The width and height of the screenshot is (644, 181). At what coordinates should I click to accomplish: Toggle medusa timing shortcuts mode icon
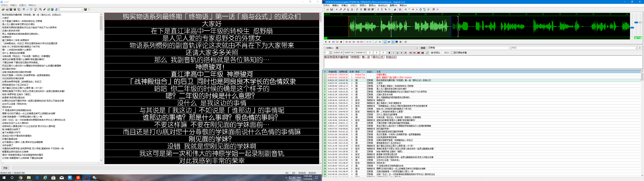(400, 42)
